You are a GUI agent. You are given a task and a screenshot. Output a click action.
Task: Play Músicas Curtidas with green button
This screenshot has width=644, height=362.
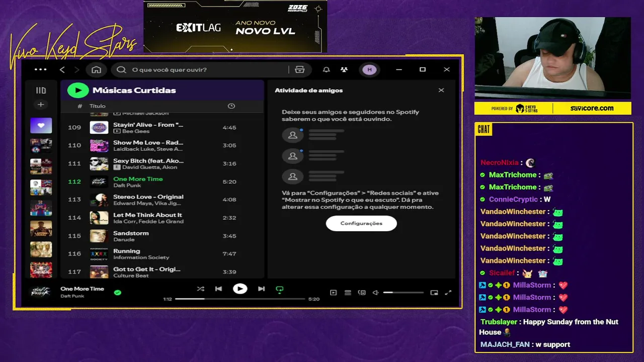pyautogui.click(x=78, y=90)
